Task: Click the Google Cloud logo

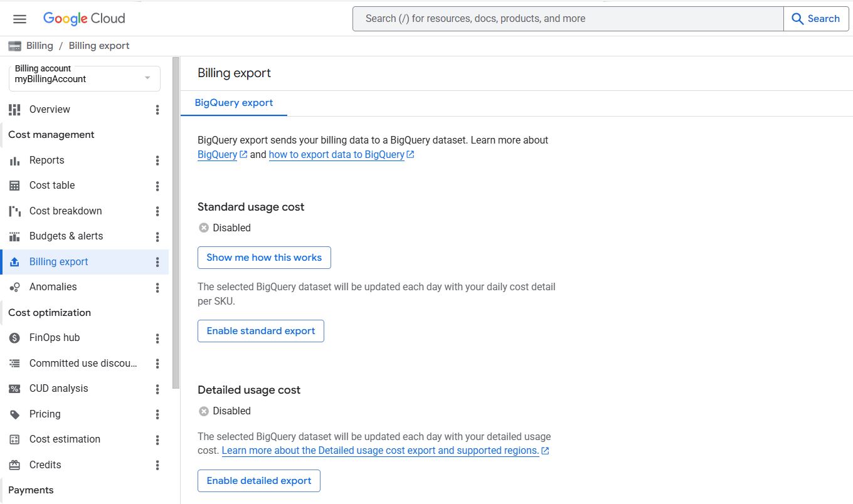Action: pos(84,19)
